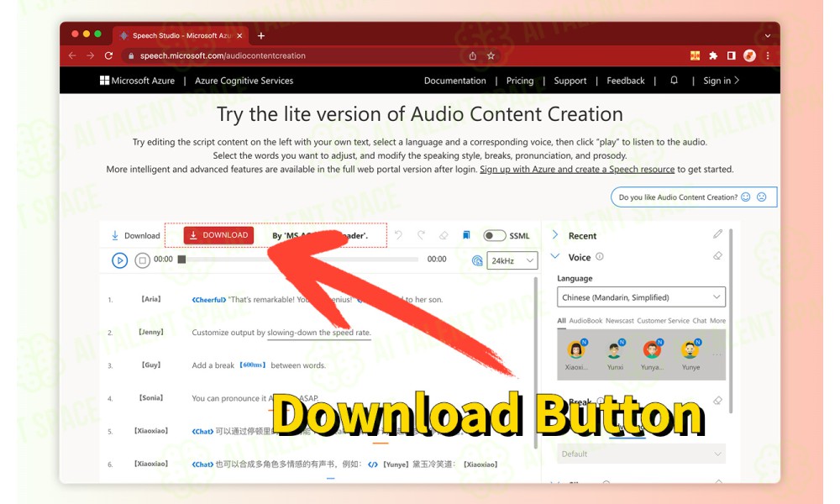Collapse the Voice section
This screenshot has height=504, width=840.
click(555, 256)
